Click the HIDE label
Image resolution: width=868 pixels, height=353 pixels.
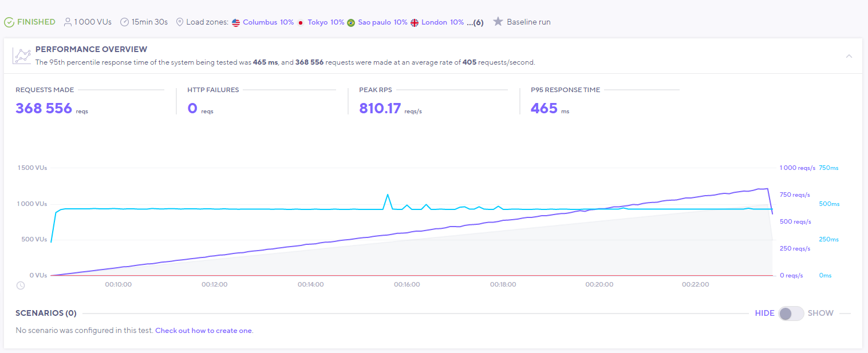[x=764, y=314]
